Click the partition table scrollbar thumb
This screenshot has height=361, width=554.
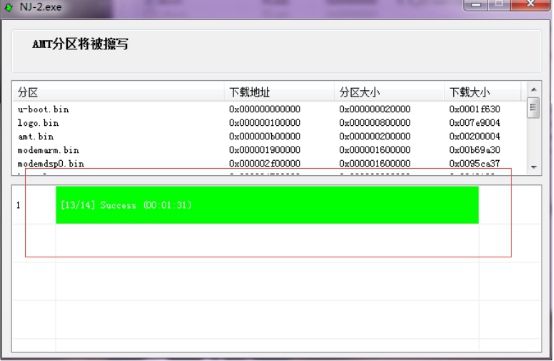[x=534, y=107]
